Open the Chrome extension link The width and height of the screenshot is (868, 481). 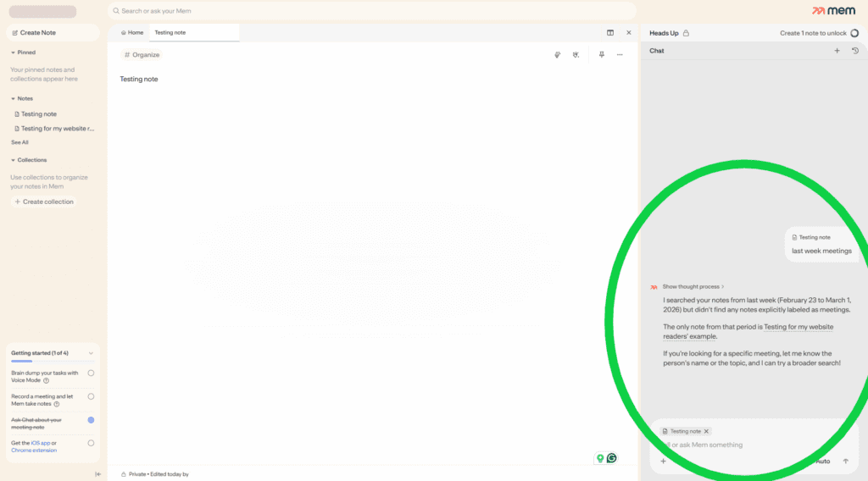34,450
